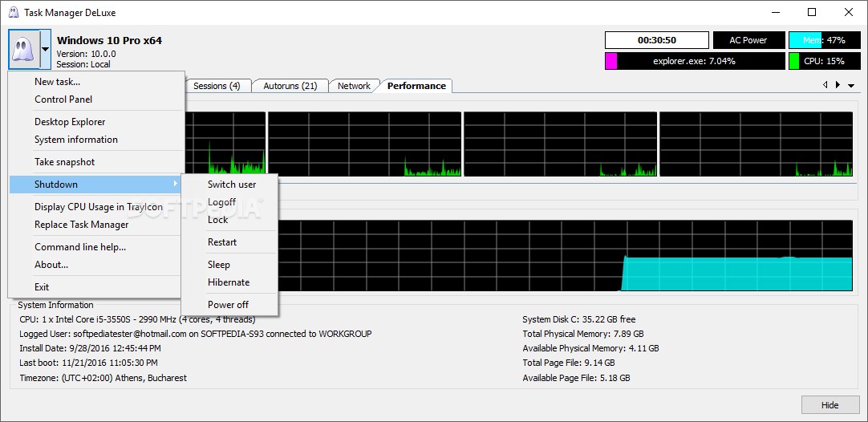Click the Install Date line
868x422 pixels.
coord(90,348)
